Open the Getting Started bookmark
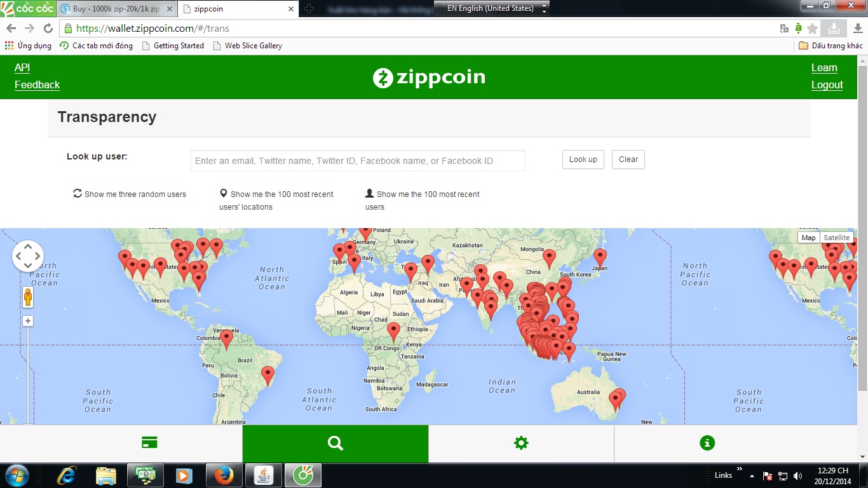The height and width of the screenshot is (488, 868). (x=173, y=46)
